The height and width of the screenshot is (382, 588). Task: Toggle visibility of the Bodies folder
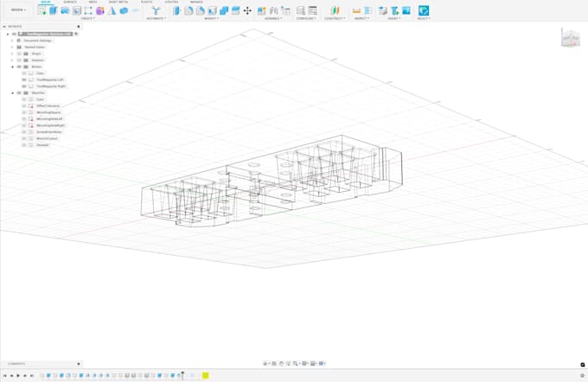pos(19,67)
